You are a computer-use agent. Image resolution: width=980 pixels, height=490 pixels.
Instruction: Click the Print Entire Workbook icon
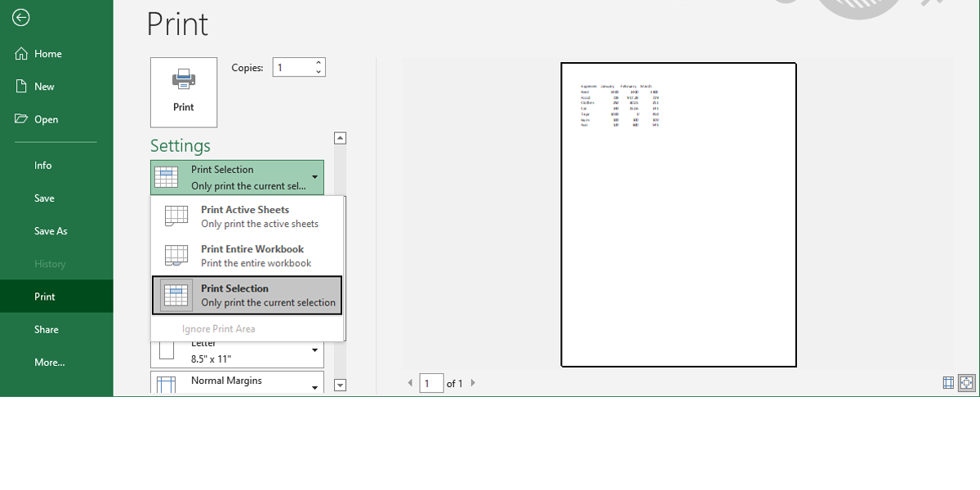click(176, 256)
